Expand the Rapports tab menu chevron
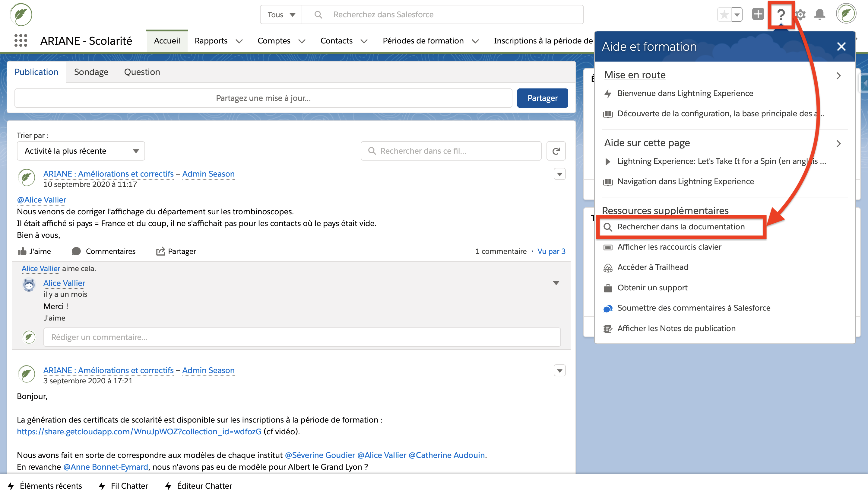Image resolution: width=868 pixels, height=498 pixels. tap(239, 41)
